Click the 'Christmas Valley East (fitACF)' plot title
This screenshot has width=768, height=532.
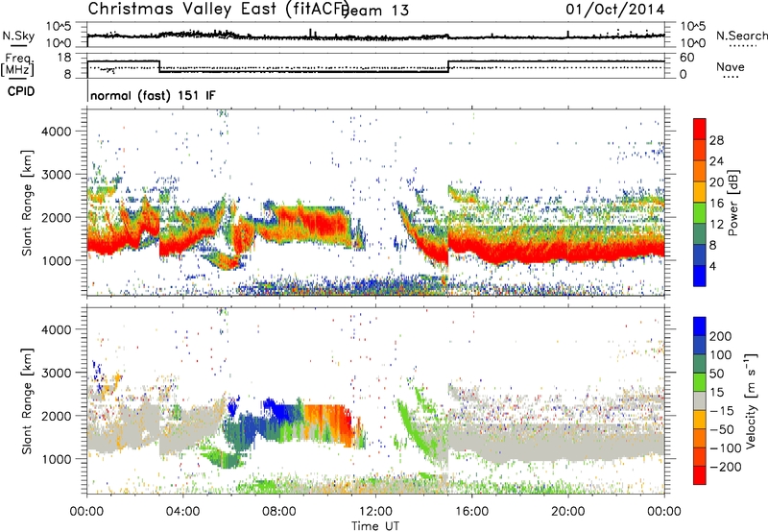tap(219, 9)
